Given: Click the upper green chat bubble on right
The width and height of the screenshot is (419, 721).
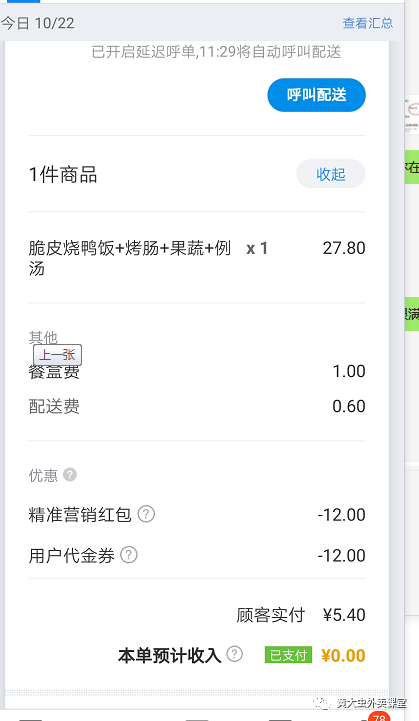Looking at the screenshot, I should [x=412, y=166].
